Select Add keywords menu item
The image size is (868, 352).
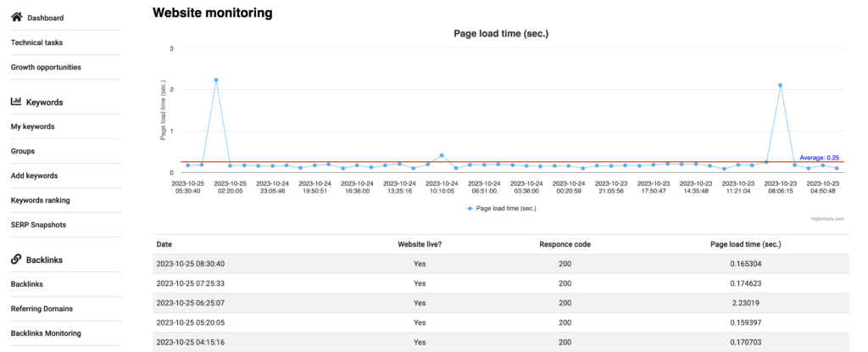click(34, 176)
